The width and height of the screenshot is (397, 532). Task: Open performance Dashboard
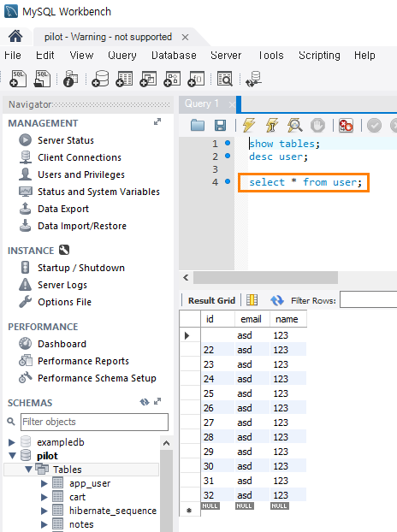pos(62,344)
